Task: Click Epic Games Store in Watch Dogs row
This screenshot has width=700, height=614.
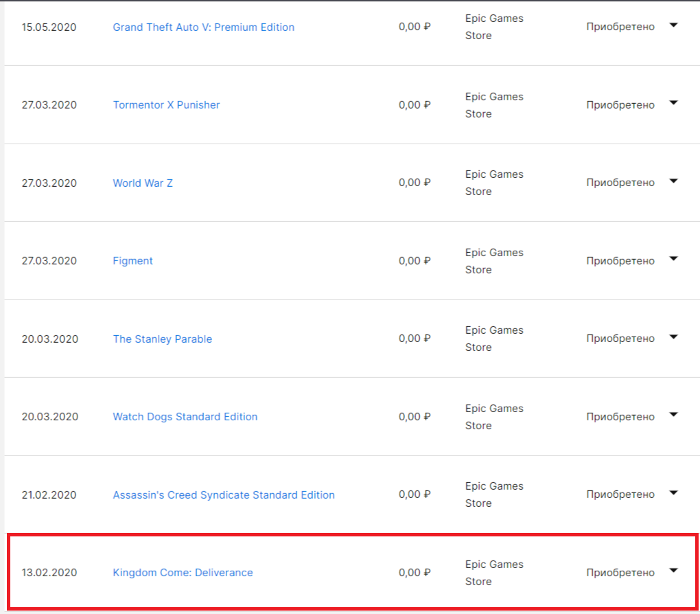Action: coord(494,417)
